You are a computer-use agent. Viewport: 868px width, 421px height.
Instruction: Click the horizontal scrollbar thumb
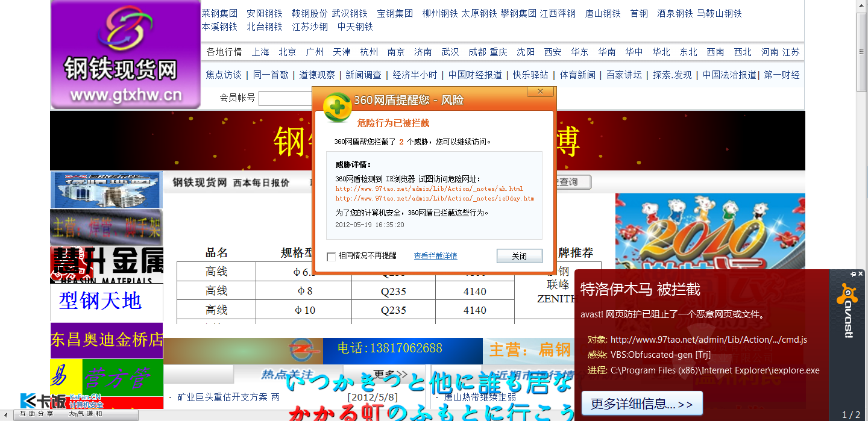[x=75, y=415]
